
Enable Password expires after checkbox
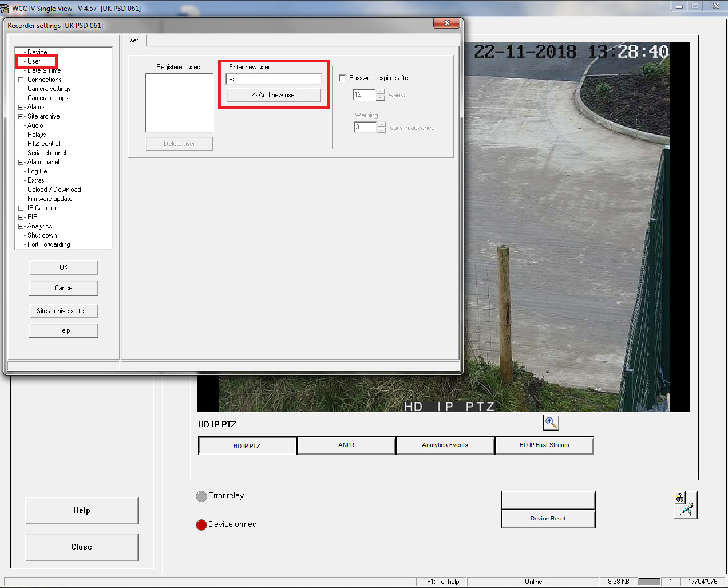(x=343, y=78)
